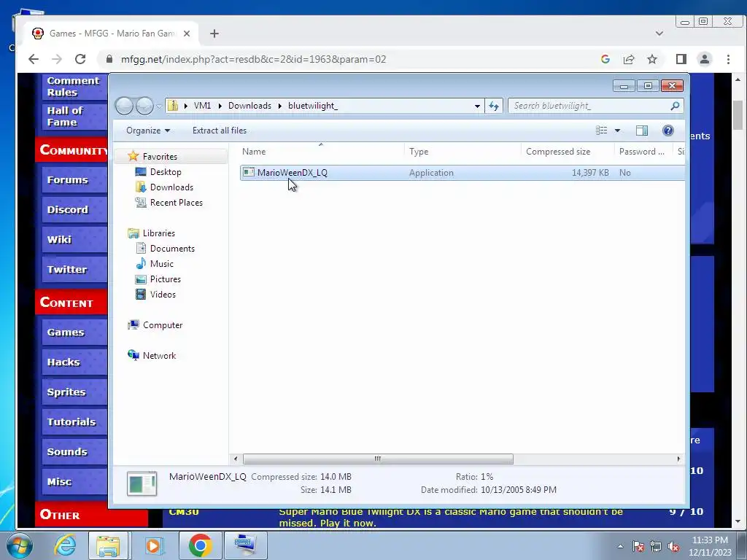Screen dimensions: 747x560
Task: Click the horizontal scrollbar right arrow
Action: tap(678, 459)
